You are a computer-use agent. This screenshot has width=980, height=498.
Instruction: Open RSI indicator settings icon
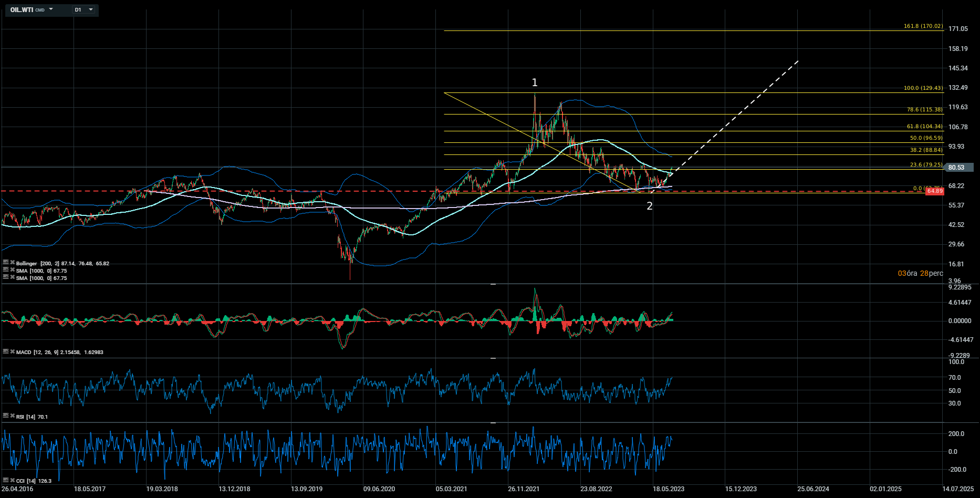pos(6,416)
